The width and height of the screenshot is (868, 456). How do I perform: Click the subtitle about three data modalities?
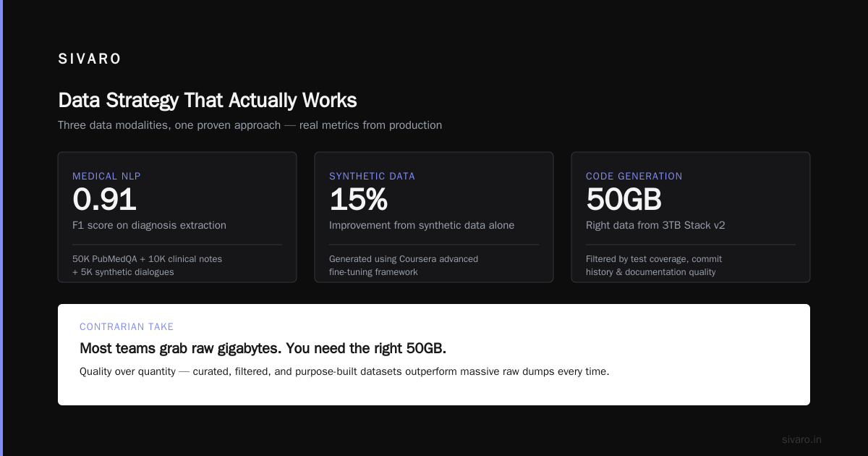(250, 125)
